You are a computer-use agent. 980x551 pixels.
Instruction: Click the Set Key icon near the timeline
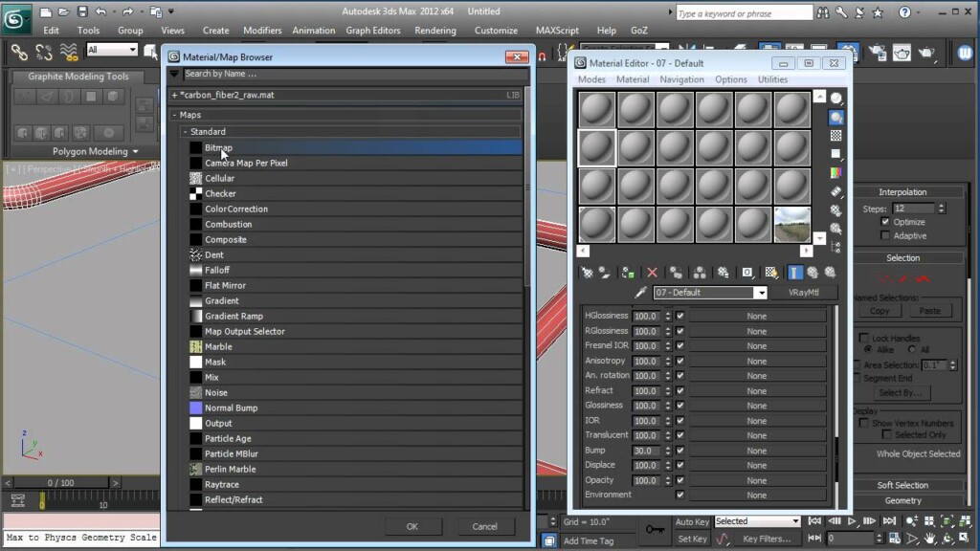[x=693, y=539]
